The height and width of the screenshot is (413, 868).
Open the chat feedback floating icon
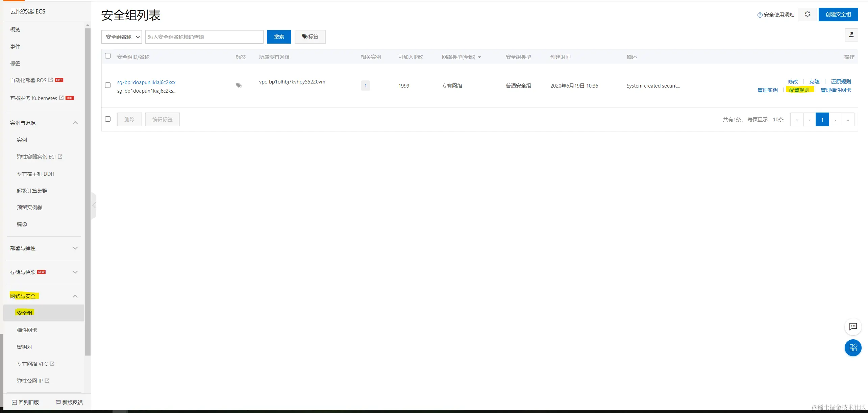pyautogui.click(x=853, y=326)
